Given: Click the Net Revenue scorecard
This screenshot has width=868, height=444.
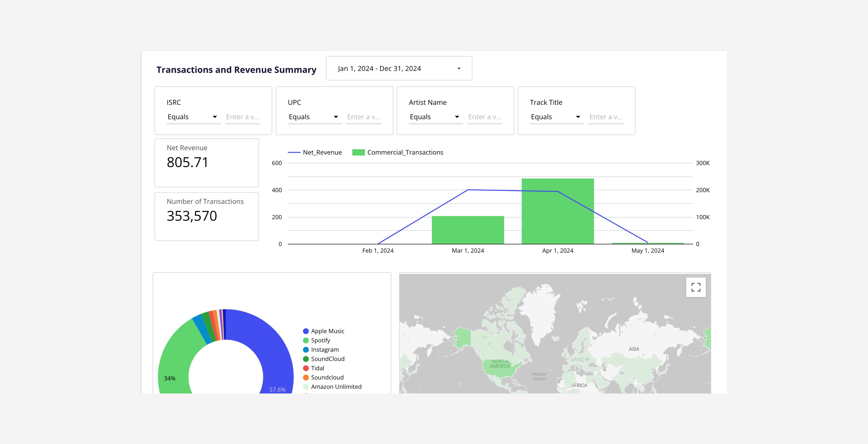Looking at the screenshot, I should coord(207,163).
